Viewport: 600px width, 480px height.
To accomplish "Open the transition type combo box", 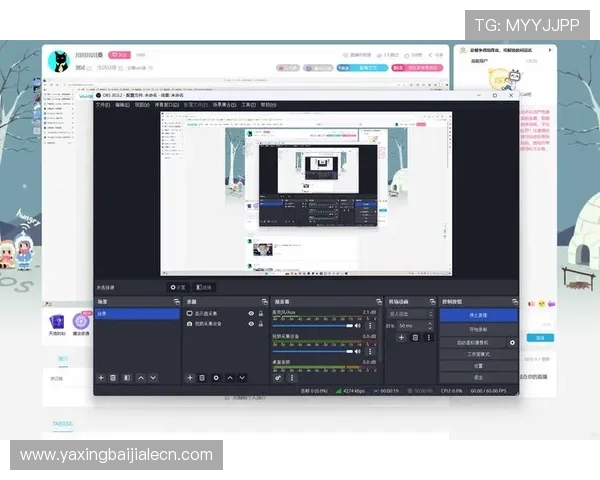I will click(411, 314).
